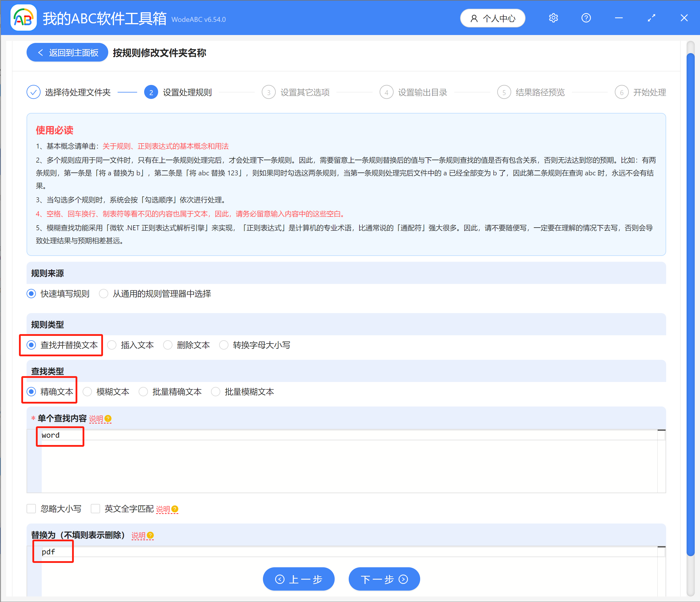Click 下一步 to proceed
700x602 pixels.
(x=384, y=579)
